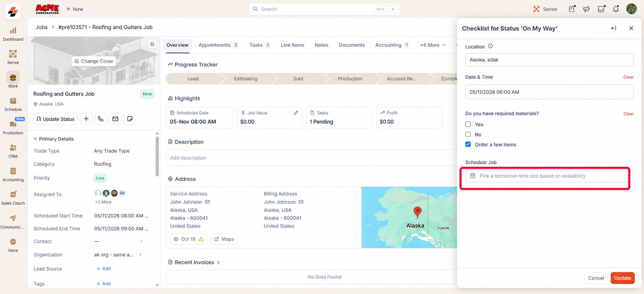The width and height of the screenshot is (644, 294).
Task: Show +2 More assigned users
Action: [103, 202]
